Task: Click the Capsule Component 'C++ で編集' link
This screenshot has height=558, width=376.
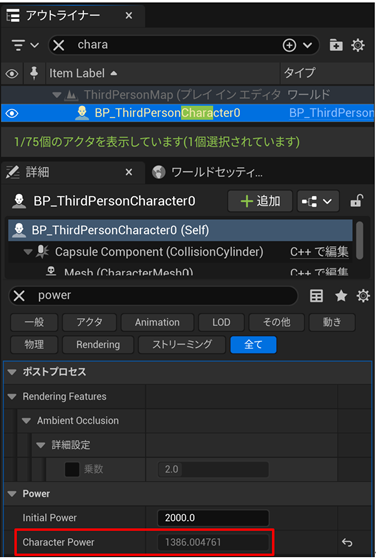Action: click(x=319, y=252)
